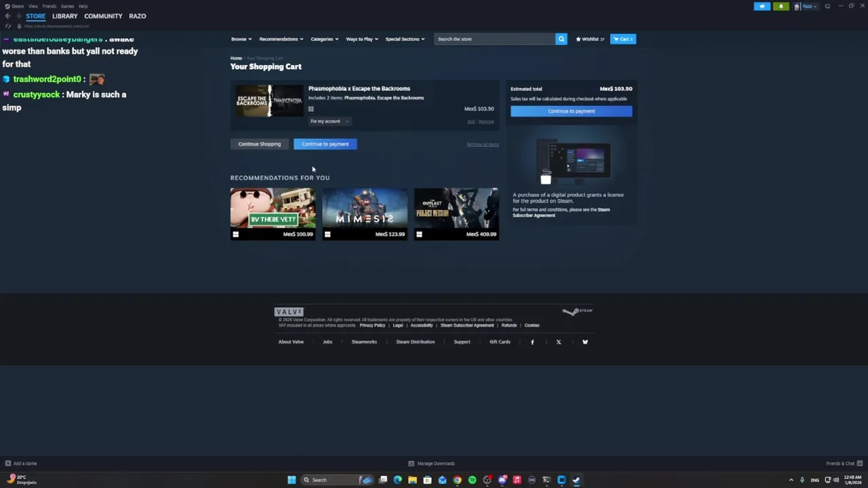Click Add link in cart item
This screenshot has width=868, height=488.
[x=471, y=122]
